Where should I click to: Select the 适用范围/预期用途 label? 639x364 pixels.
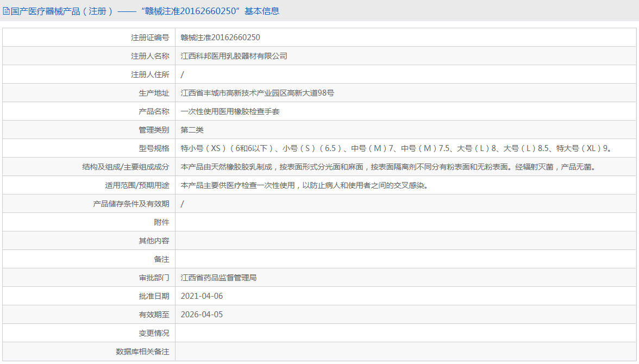[137, 185]
